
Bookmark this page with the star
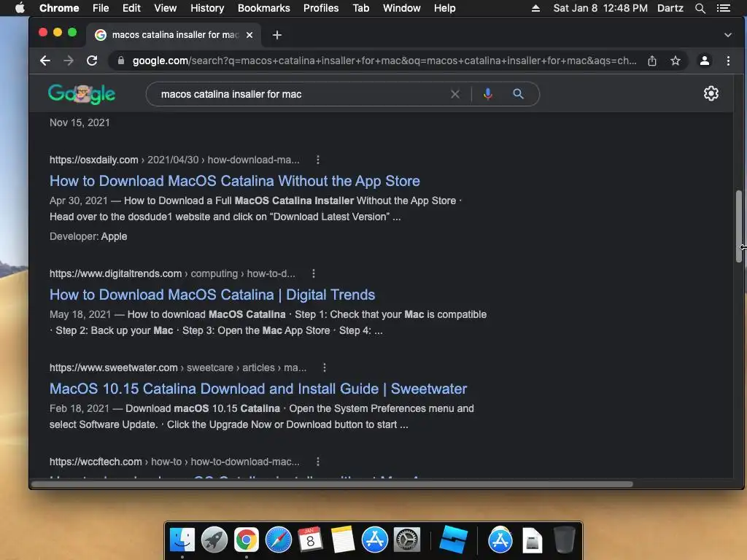(675, 61)
